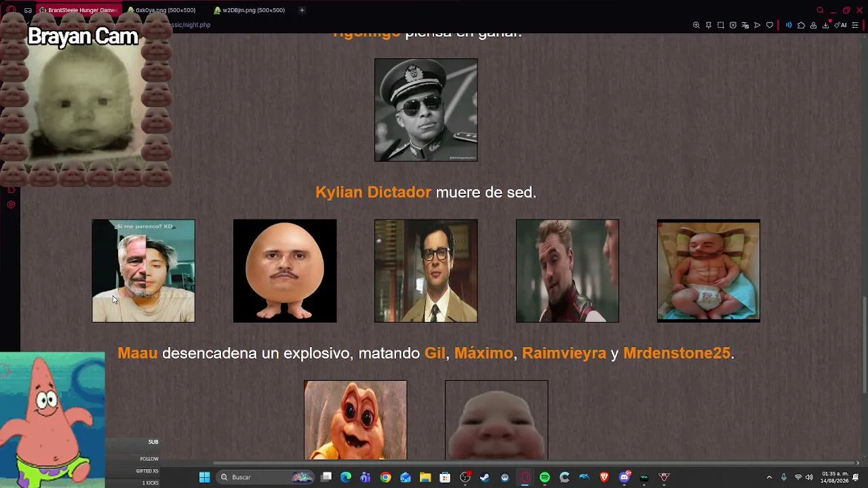The height and width of the screenshot is (488, 868).
Task: Click the Raimvieyra tribute name
Action: (564, 353)
